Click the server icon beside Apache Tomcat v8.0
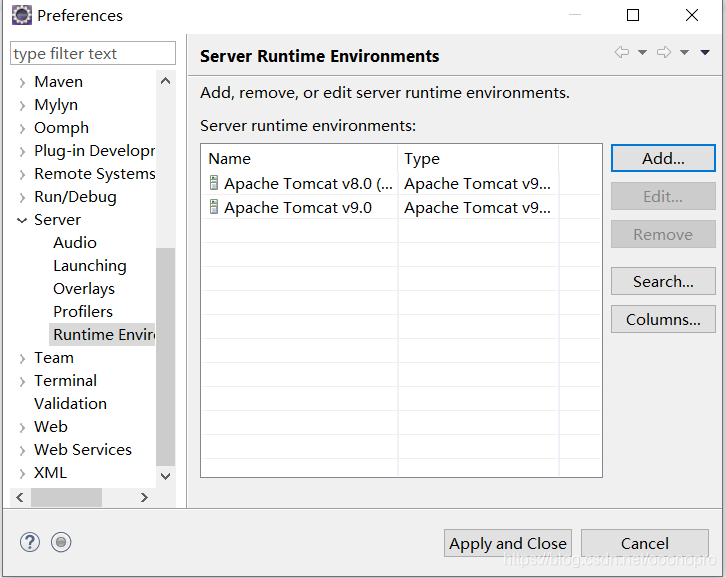Image resolution: width=726 pixels, height=578 pixels. pos(214,183)
